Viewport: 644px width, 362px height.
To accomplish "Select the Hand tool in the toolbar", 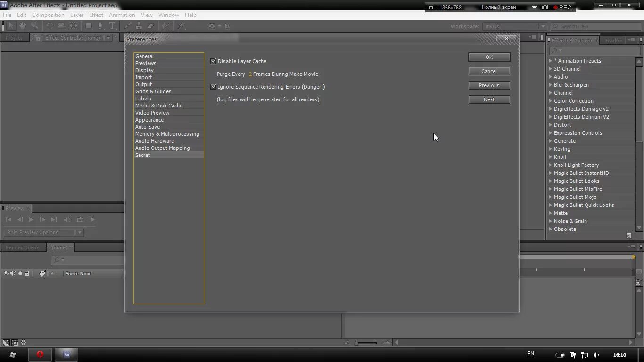I will pos(22,26).
